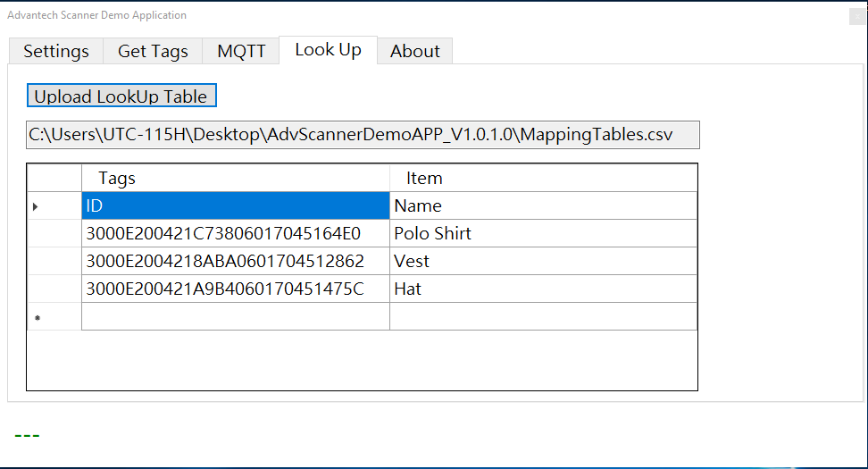
Task: Click the Item column header
Action: point(543,178)
